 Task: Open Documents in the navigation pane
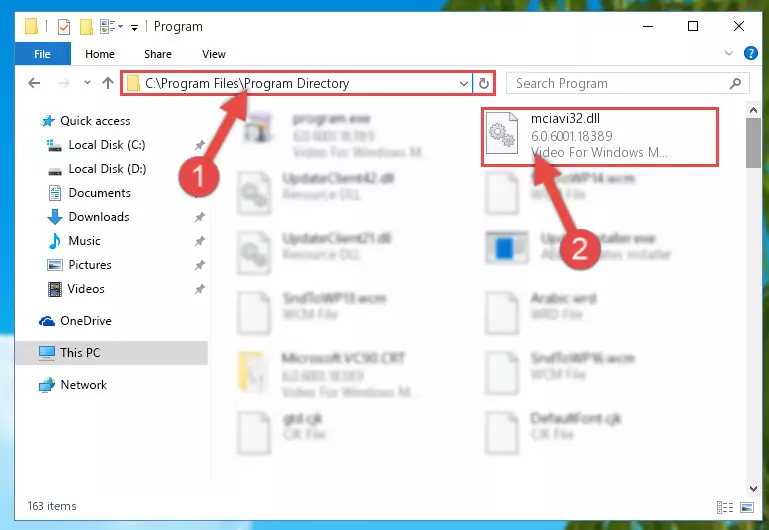[x=99, y=193]
